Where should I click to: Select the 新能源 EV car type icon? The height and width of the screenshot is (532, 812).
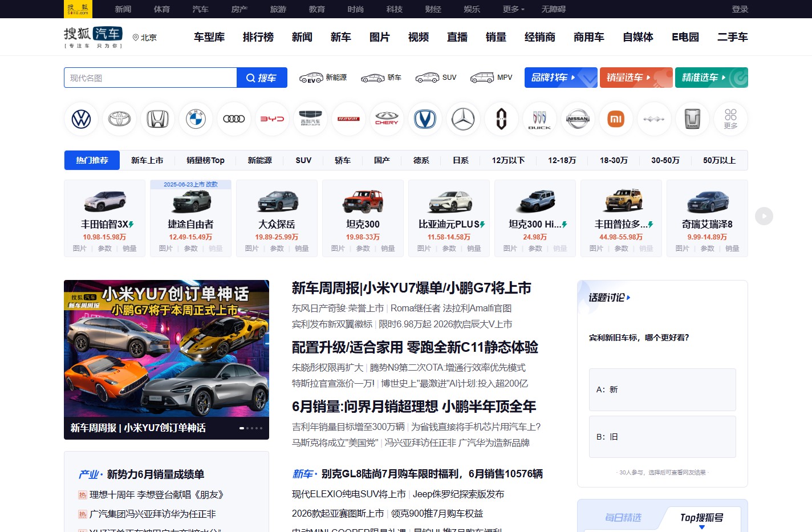click(x=323, y=78)
